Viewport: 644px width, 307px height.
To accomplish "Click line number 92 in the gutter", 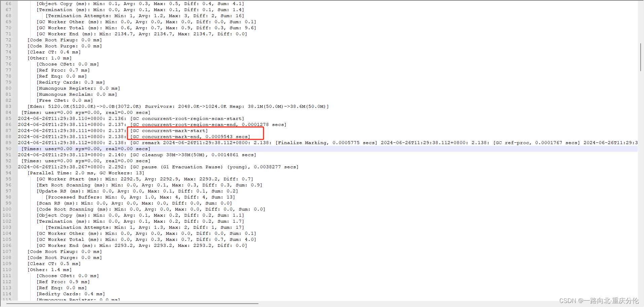I will (x=8, y=161).
